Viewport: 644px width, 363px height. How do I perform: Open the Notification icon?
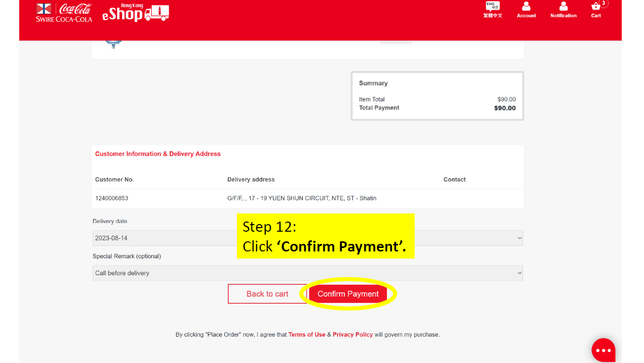coord(563,6)
